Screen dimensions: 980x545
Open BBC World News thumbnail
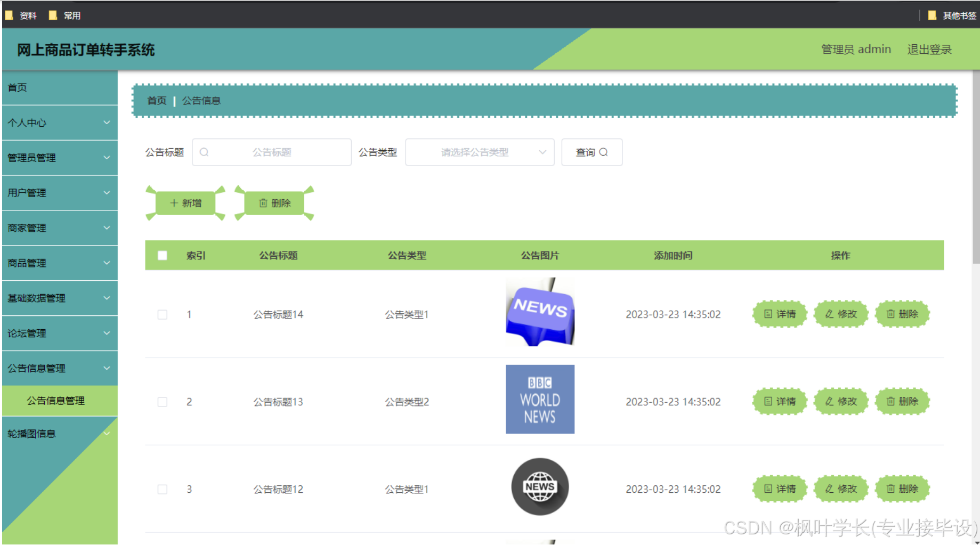click(540, 399)
